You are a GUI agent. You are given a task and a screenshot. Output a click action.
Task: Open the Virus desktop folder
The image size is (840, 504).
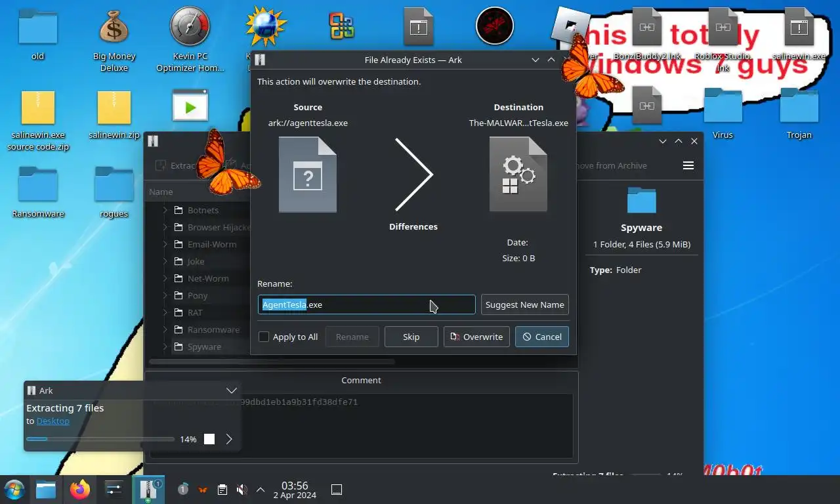coord(723,113)
